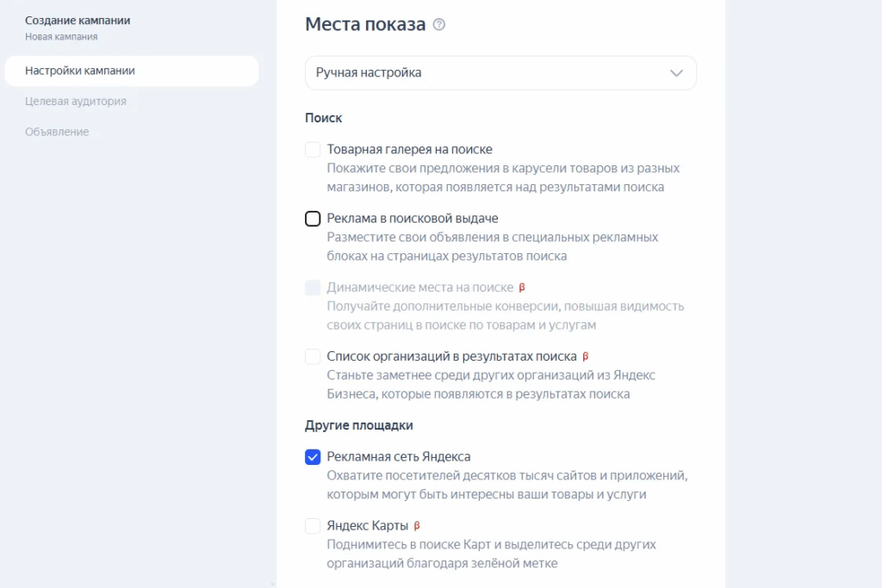Click the Создание кампании header

(78, 20)
